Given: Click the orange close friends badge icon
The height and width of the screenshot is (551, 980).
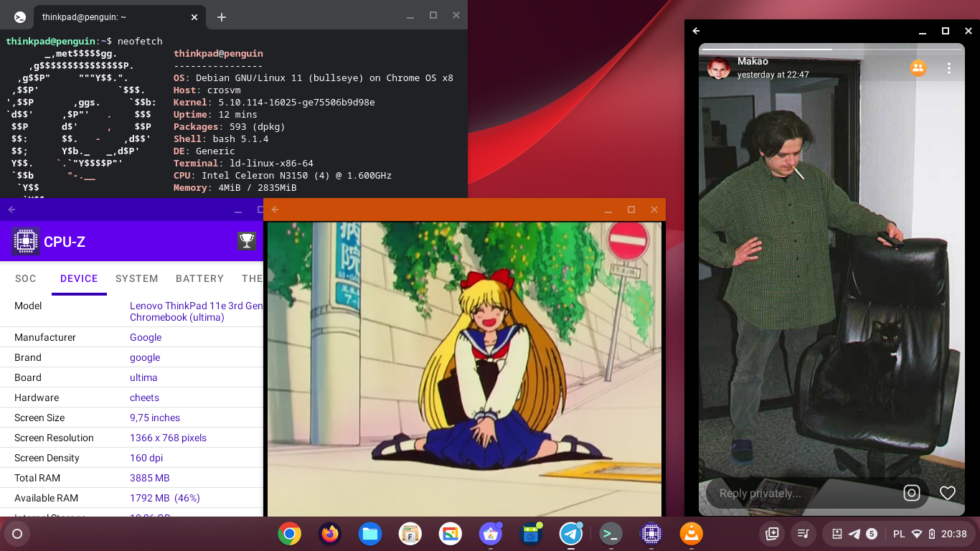Looking at the screenshot, I should (x=918, y=68).
